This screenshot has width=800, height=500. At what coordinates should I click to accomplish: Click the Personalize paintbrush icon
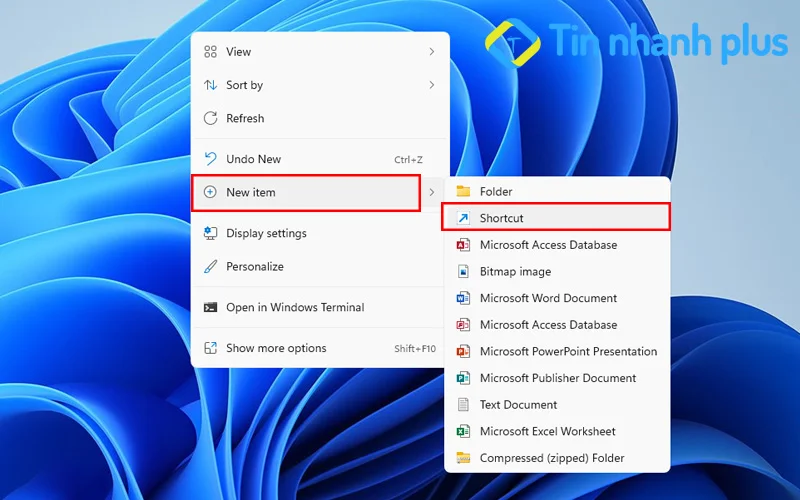(210, 266)
